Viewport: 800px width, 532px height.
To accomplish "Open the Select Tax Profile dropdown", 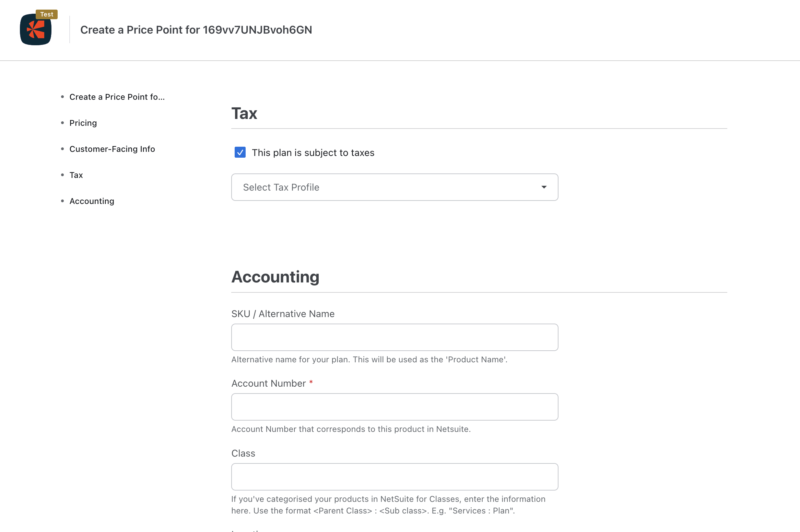I will tap(395, 187).
